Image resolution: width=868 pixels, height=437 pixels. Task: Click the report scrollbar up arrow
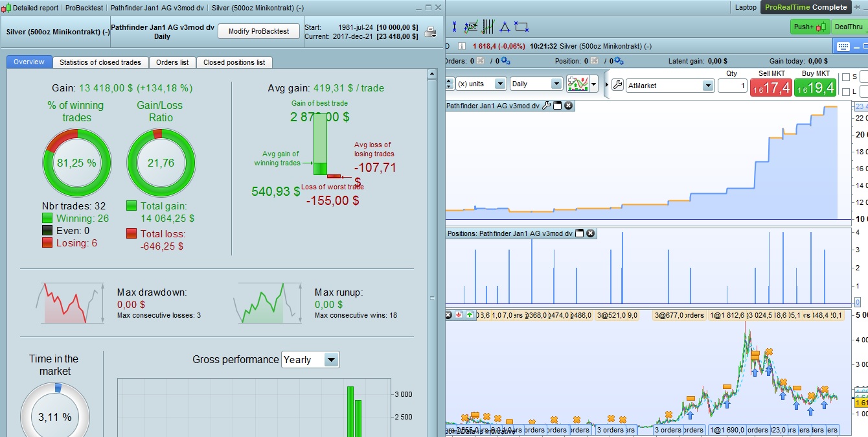pos(432,75)
